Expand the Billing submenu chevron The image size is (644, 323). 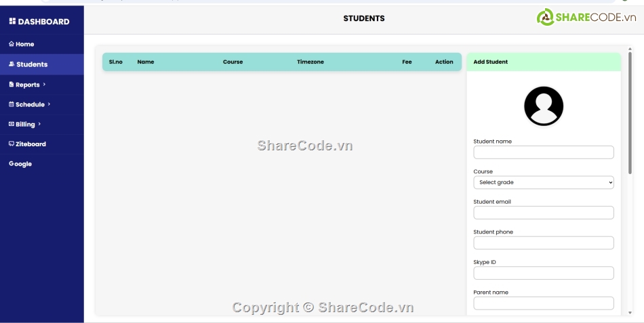click(39, 124)
